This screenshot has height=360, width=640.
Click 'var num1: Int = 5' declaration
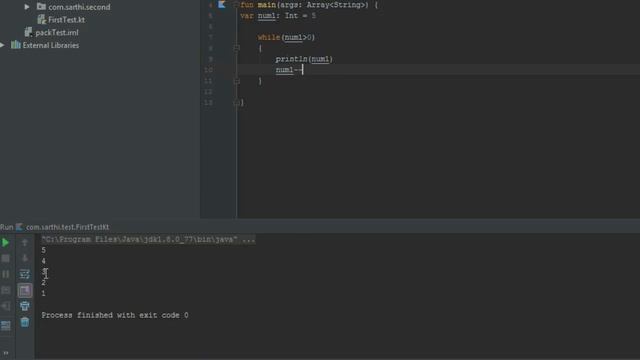[278, 16]
